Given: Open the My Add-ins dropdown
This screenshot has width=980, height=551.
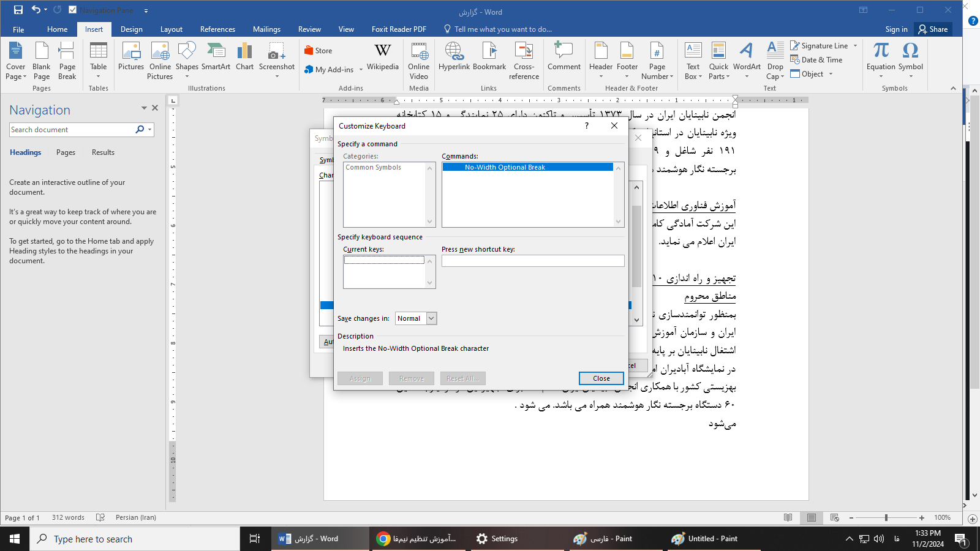Looking at the screenshot, I should click(361, 70).
